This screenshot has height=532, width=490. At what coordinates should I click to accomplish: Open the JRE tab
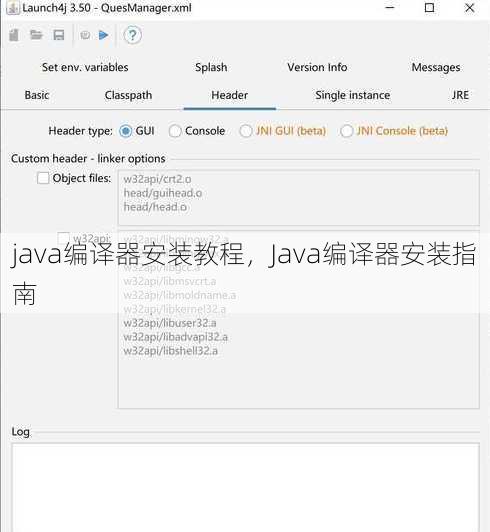460,95
